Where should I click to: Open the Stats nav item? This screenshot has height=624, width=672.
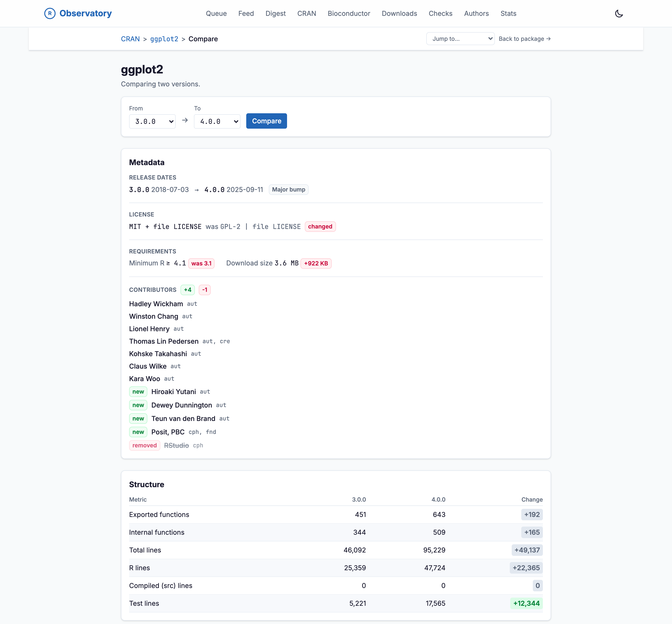click(508, 13)
